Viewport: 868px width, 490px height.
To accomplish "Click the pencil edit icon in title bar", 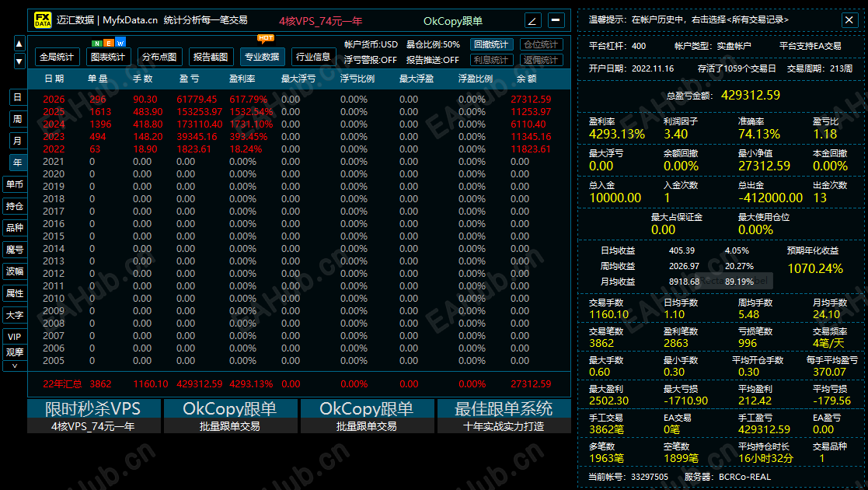I will pos(532,20).
